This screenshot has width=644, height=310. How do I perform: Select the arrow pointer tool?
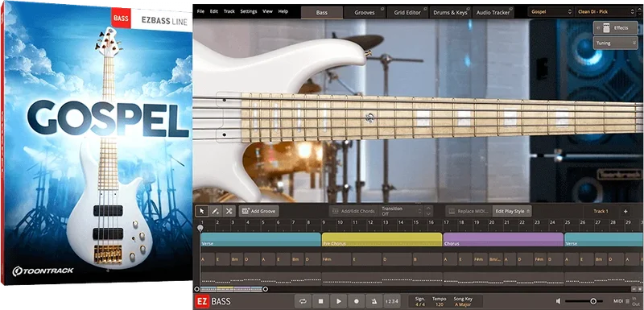pyautogui.click(x=202, y=211)
